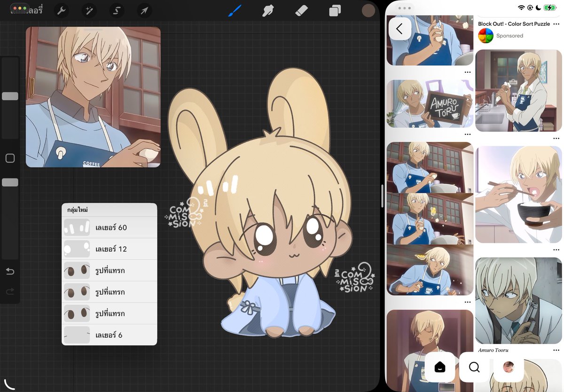Open options dots below cooking collage pin
Viewport: 564px width, 392px height.
tap(468, 302)
